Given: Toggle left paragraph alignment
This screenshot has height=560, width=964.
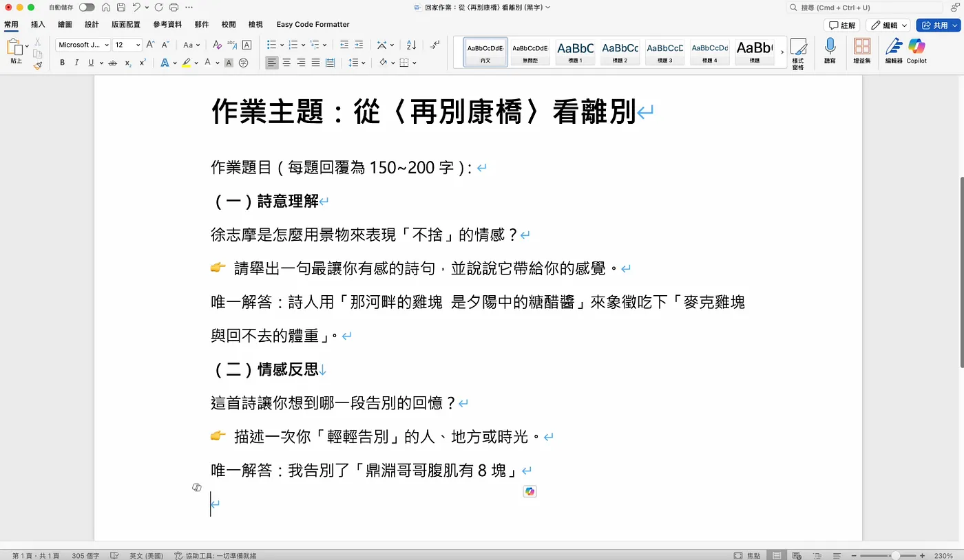Looking at the screenshot, I should click(272, 63).
